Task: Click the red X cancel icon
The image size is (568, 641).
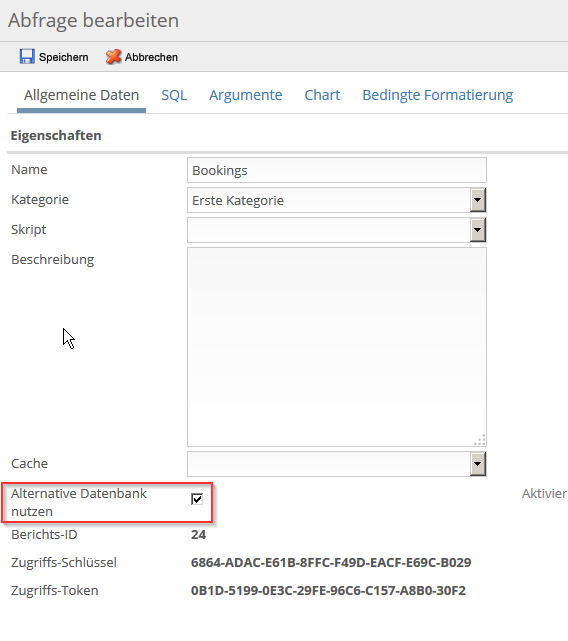Action: pos(113,56)
